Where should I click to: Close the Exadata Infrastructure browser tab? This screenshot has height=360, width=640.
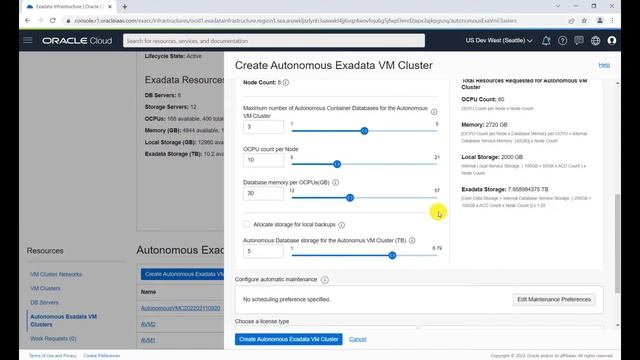click(x=110, y=7)
